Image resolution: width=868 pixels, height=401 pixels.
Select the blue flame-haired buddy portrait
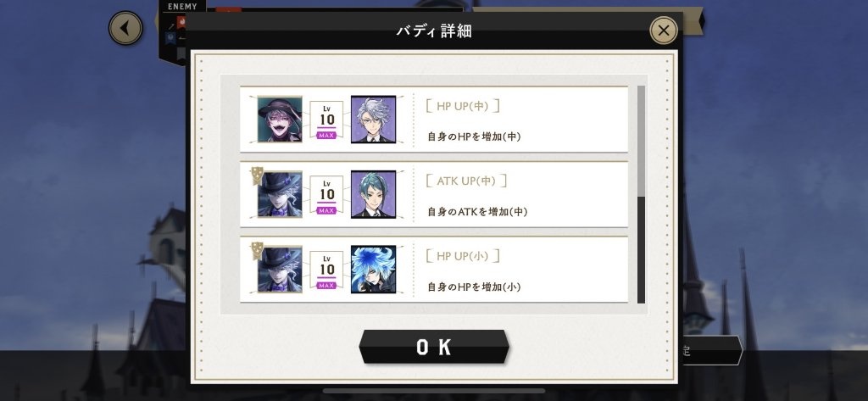click(373, 270)
